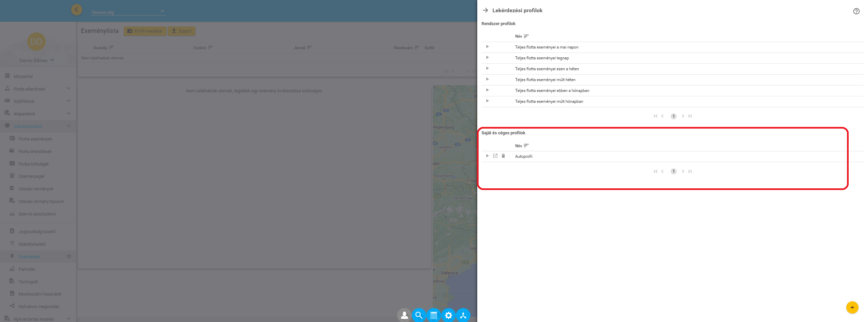Expand Teljes flotta eseményei tegnap row

pos(487,58)
